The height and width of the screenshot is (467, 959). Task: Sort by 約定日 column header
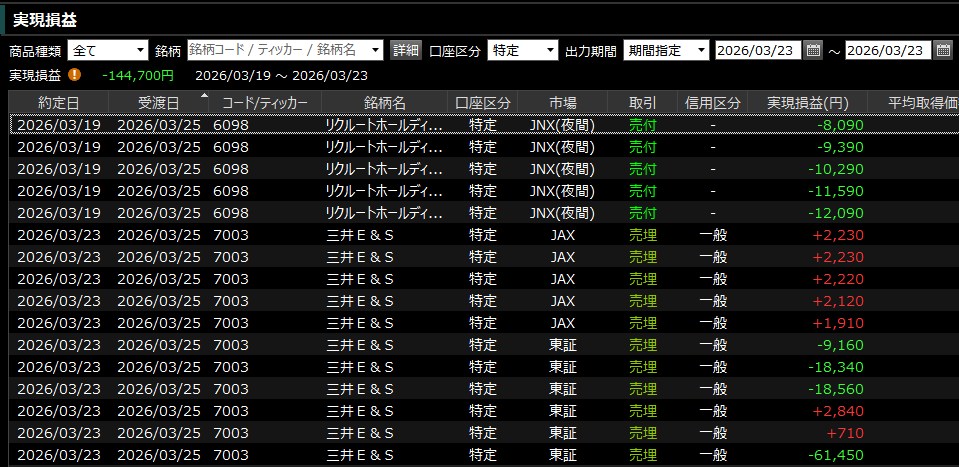58,103
